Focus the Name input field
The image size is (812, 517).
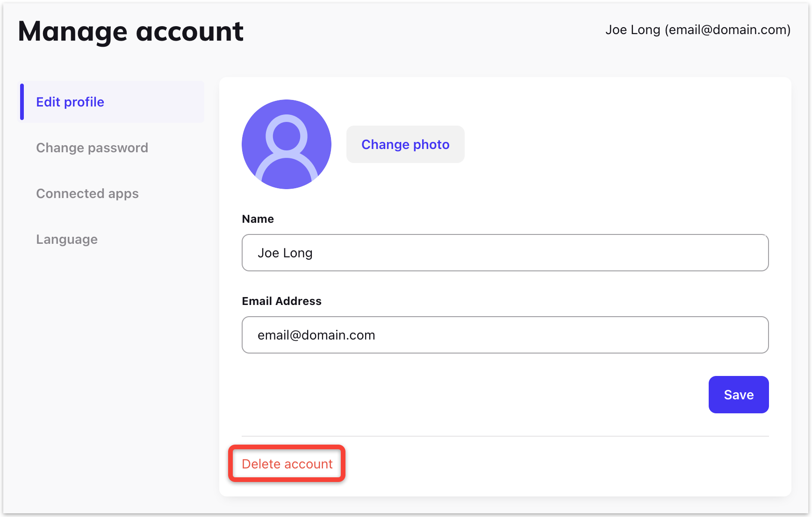click(505, 253)
